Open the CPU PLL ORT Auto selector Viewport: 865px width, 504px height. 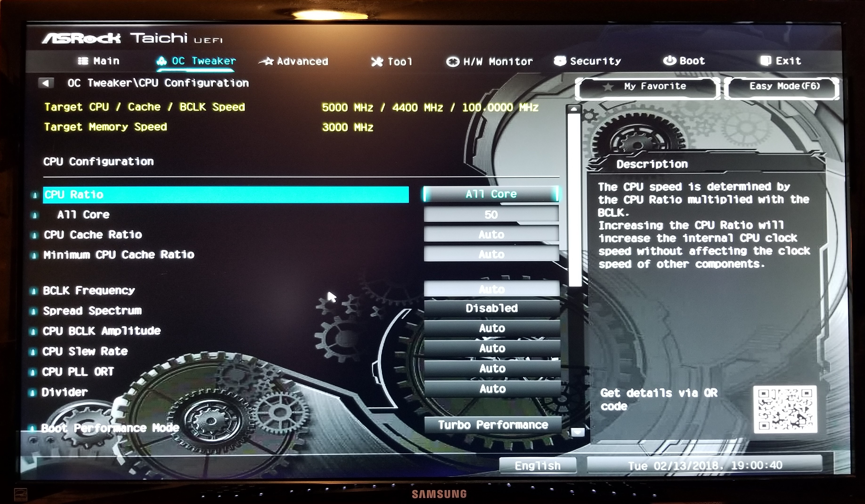[x=492, y=368]
